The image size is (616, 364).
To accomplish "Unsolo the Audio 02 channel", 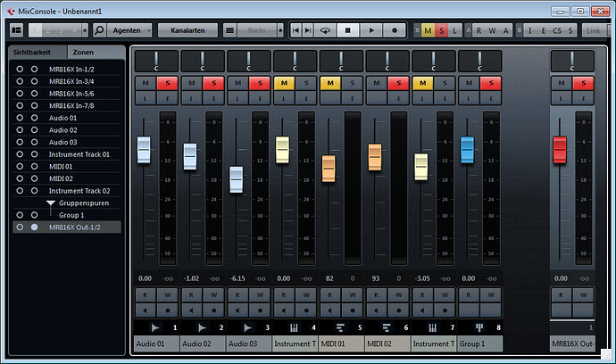I will [x=214, y=83].
